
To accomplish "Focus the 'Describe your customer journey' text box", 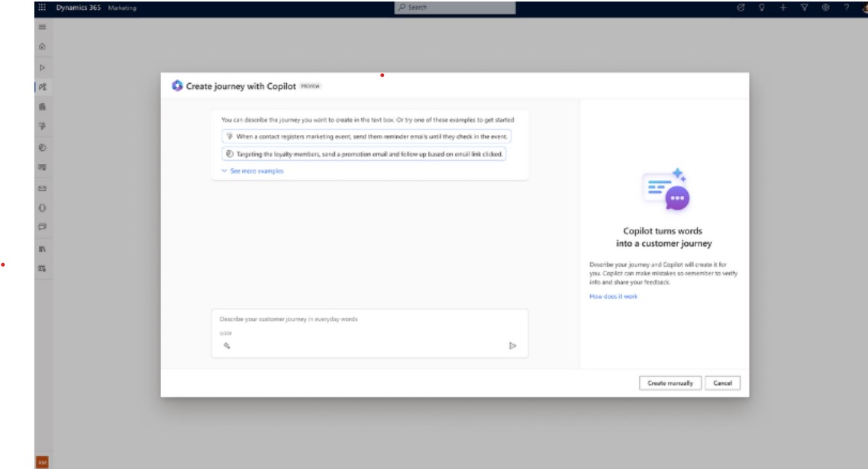I will point(369,333).
